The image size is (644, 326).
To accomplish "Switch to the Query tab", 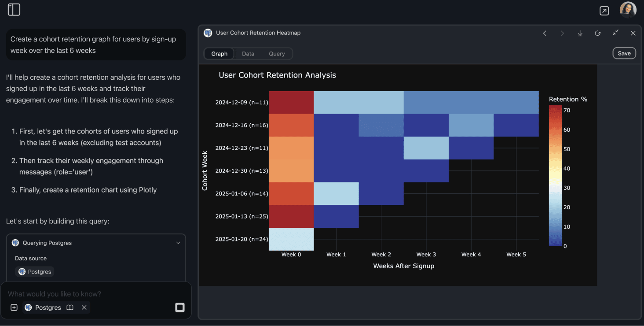I will click(x=277, y=53).
